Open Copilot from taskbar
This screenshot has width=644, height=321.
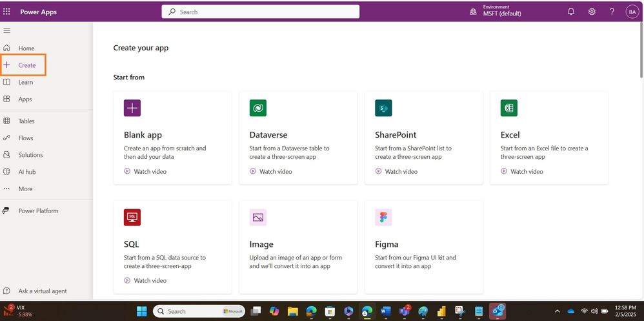click(x=274, y=311)
